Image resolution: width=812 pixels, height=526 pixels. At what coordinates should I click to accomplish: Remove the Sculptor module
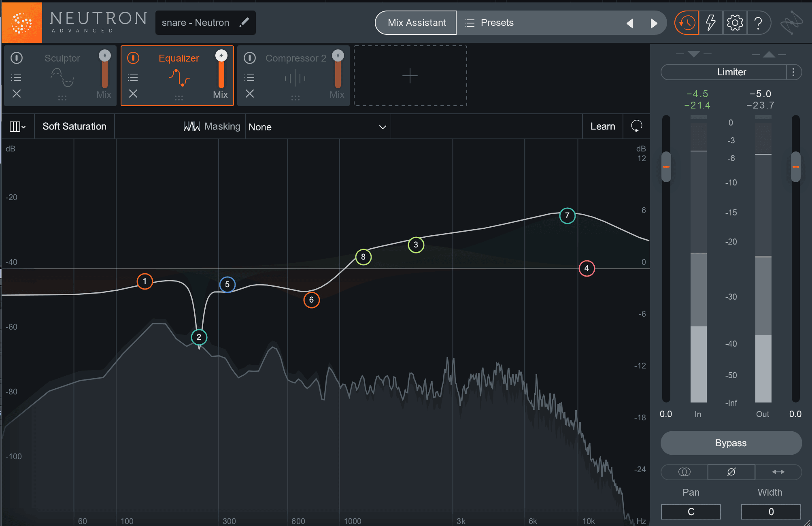tap(17, 94)
